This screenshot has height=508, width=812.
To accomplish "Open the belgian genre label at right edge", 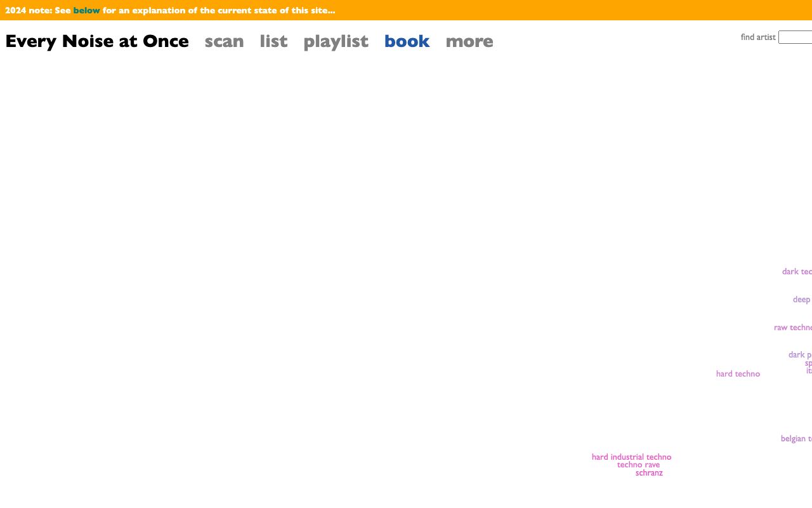I will tap(796, 438).
